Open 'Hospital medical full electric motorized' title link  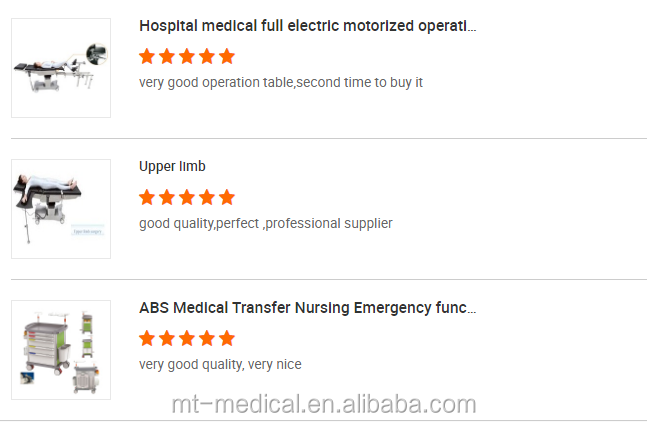click(x=307, y=25)
